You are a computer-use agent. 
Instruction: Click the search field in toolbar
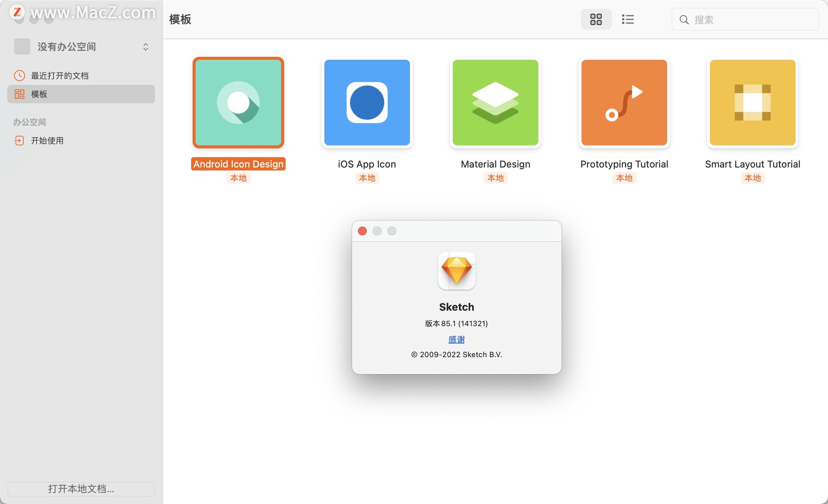745,19
